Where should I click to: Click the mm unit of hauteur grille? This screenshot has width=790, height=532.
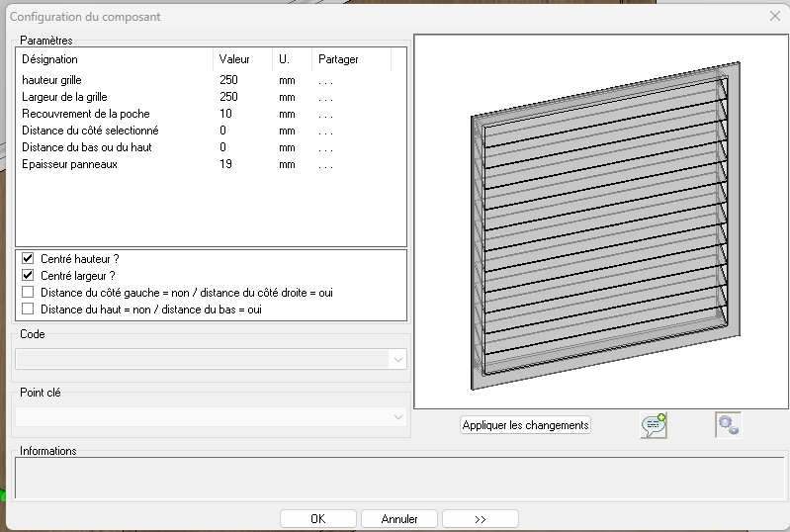[x=287, y=81]
